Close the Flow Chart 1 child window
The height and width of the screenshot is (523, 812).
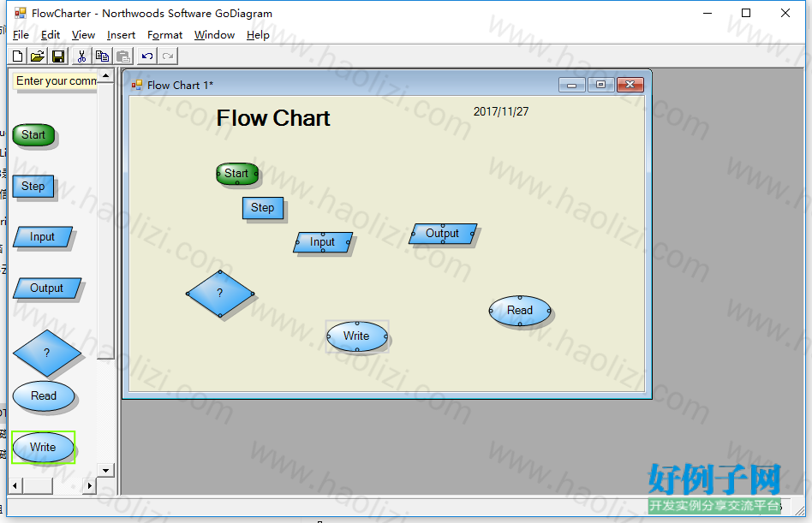click(630, 85)
